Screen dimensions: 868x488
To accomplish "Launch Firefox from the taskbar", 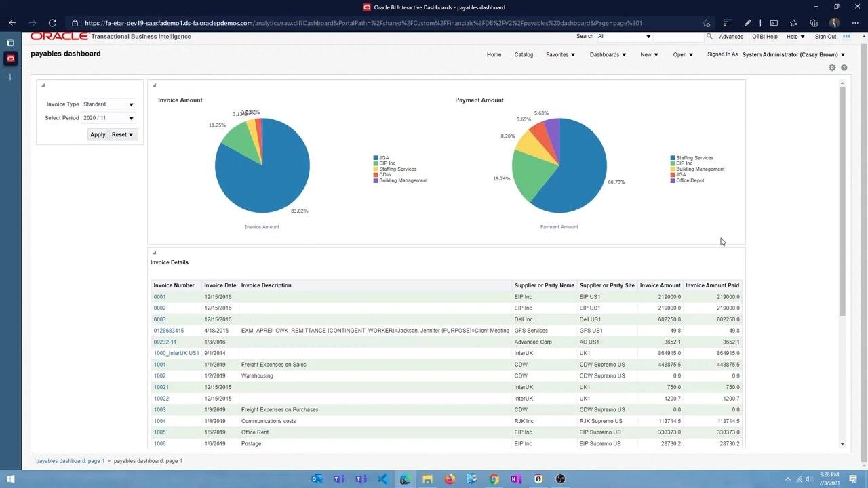I will (x=450, y=479).
